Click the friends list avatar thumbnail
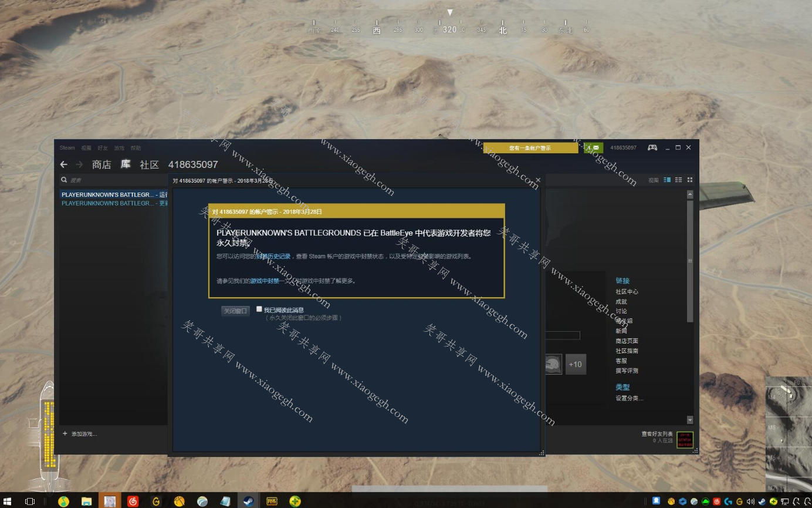Viewport: 812px width, 508px height. click(x=685, y=439)
